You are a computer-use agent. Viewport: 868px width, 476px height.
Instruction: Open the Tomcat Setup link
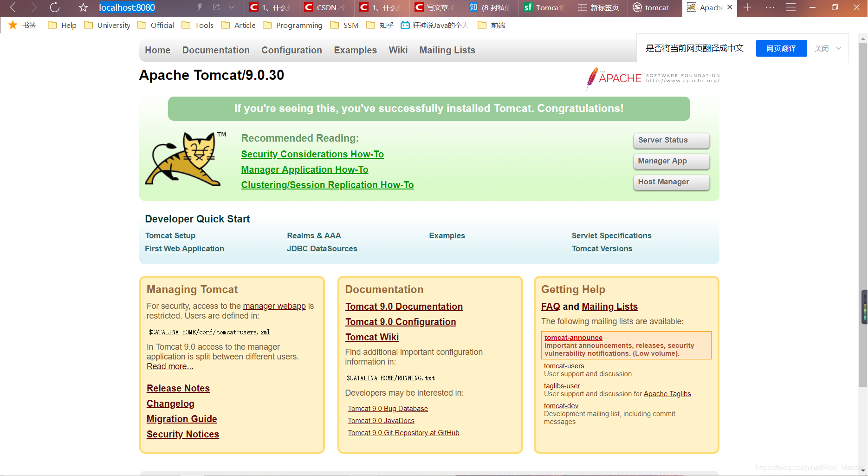(170, 235)
